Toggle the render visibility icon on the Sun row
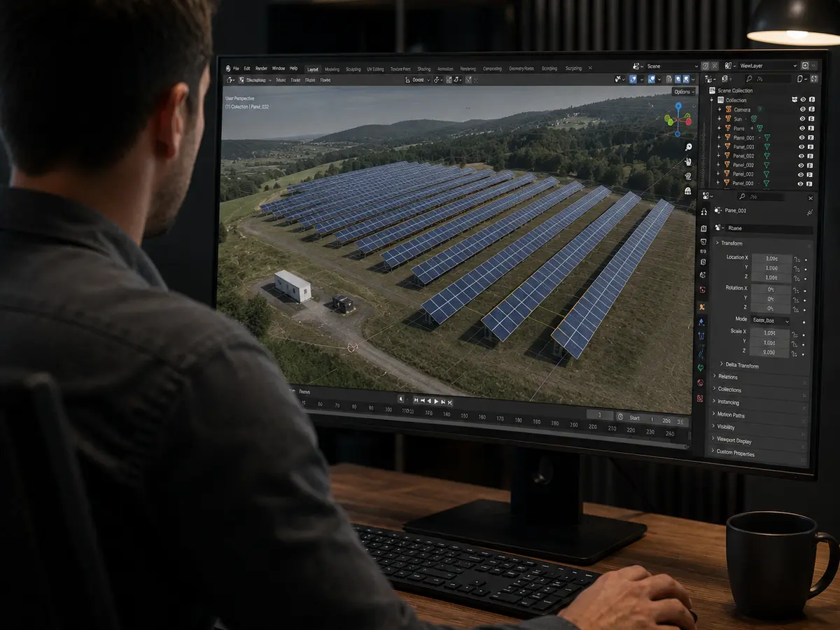This screenshot has width=840, height=630. click(x=811, y=119)
